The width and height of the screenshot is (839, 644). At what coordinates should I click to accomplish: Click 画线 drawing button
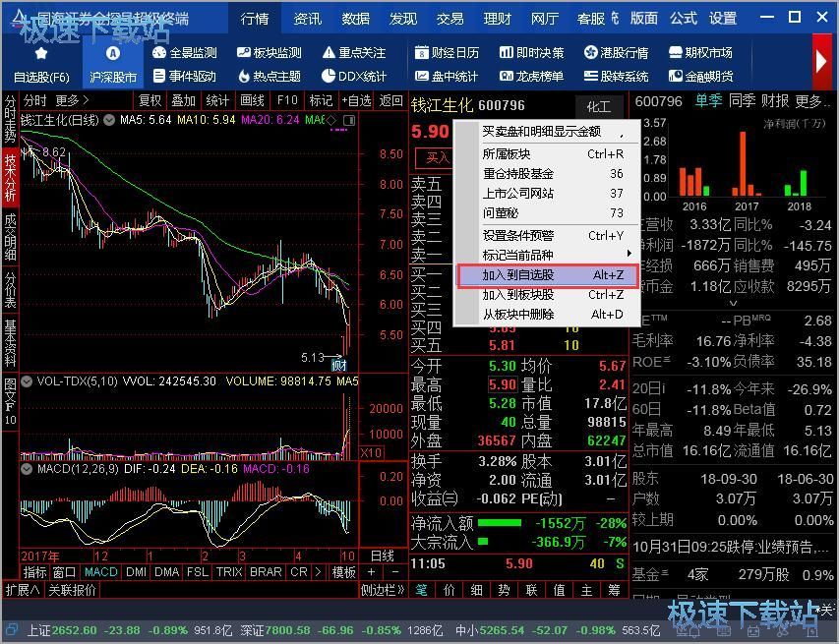pos(252,100)
